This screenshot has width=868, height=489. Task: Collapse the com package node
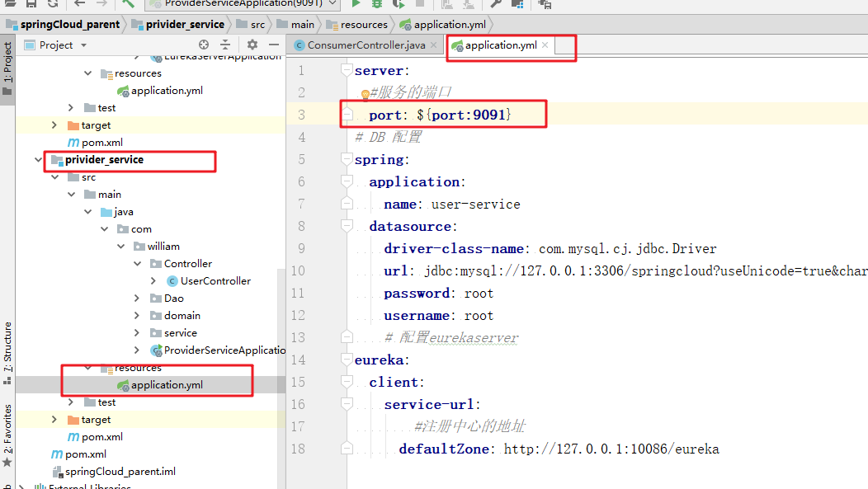click(x=104, y=229)
